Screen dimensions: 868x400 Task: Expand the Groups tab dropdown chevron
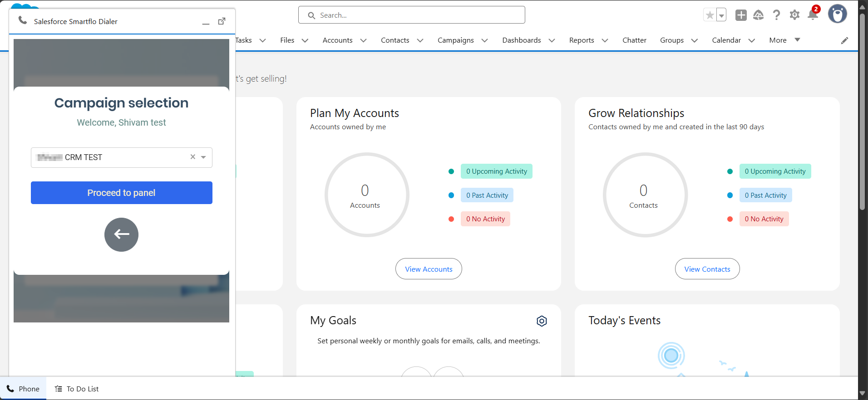[694, 40]
